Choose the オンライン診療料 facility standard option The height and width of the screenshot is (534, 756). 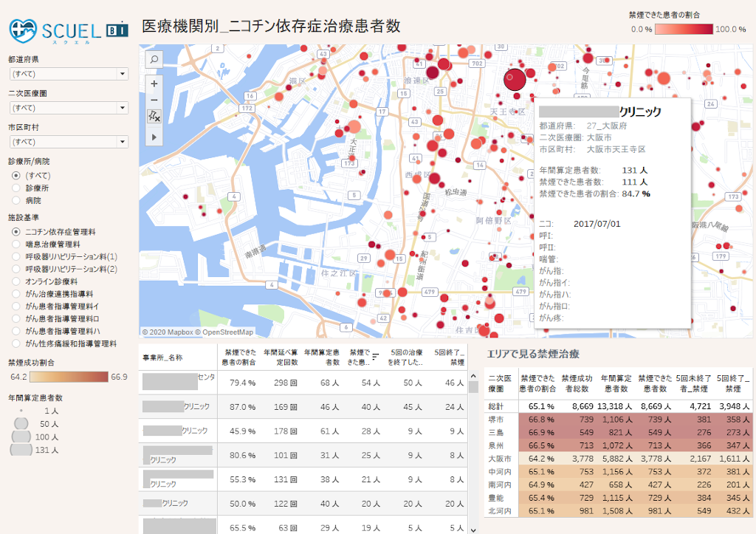(16, 281)
